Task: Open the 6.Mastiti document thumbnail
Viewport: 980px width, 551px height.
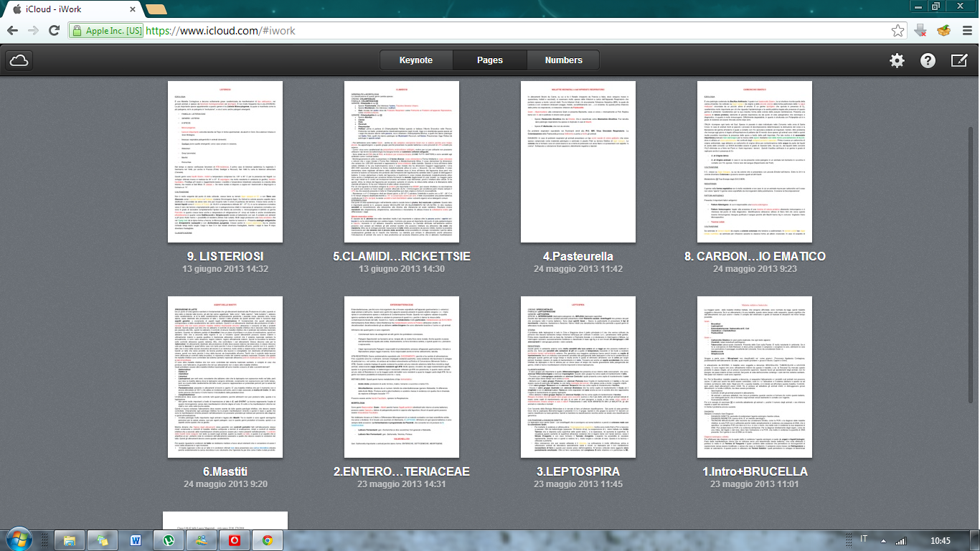Action: pos(225,377)
